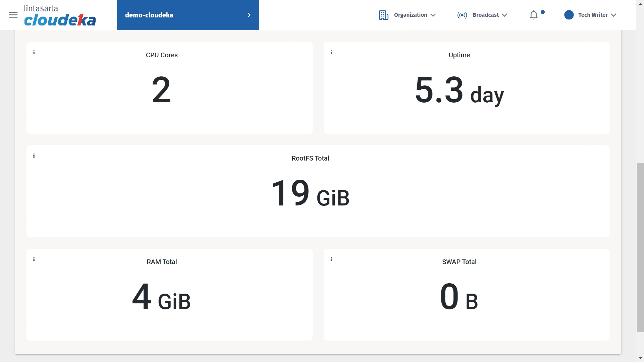644x362 pixels.
Task: Open the notifications bell
Action: click(x=533, y=15)
